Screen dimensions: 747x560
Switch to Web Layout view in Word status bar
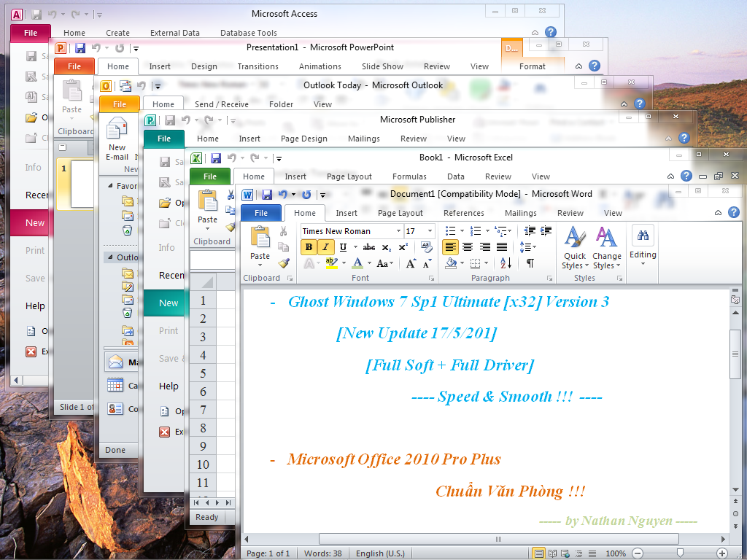[565, 553]
